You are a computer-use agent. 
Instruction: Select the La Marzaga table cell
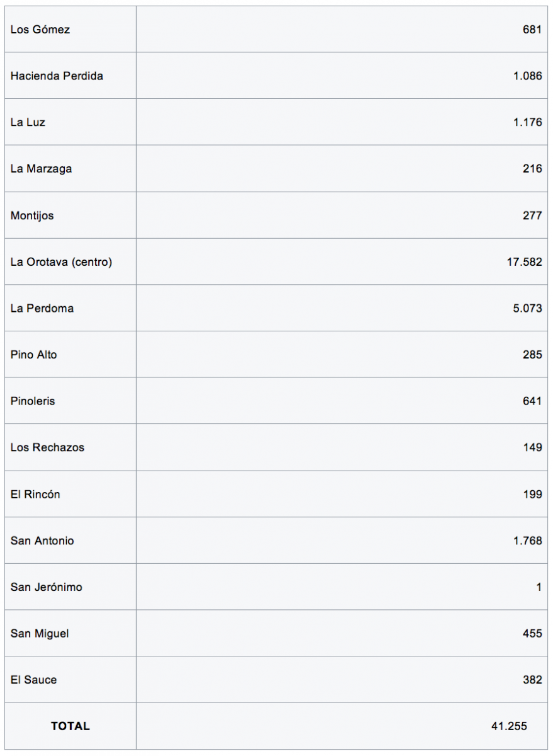[41, 169]
